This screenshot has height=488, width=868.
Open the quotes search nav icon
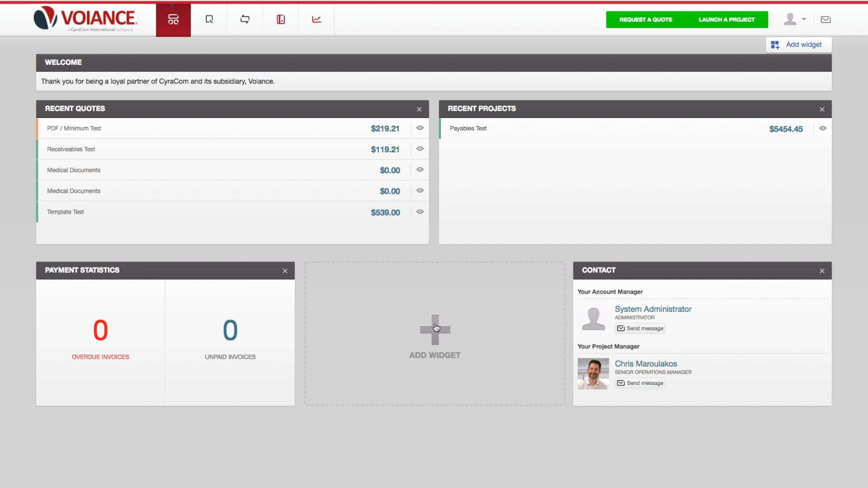coord(209,19)
